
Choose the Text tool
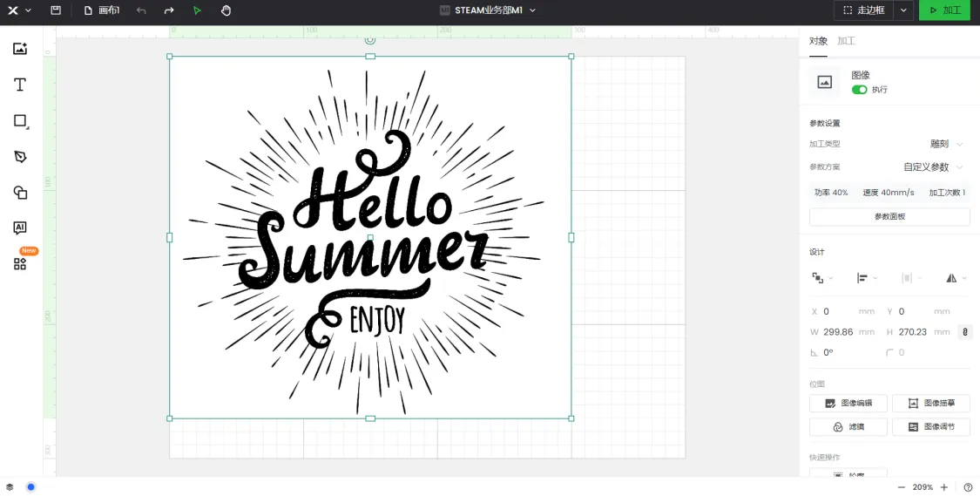(20, 85)
